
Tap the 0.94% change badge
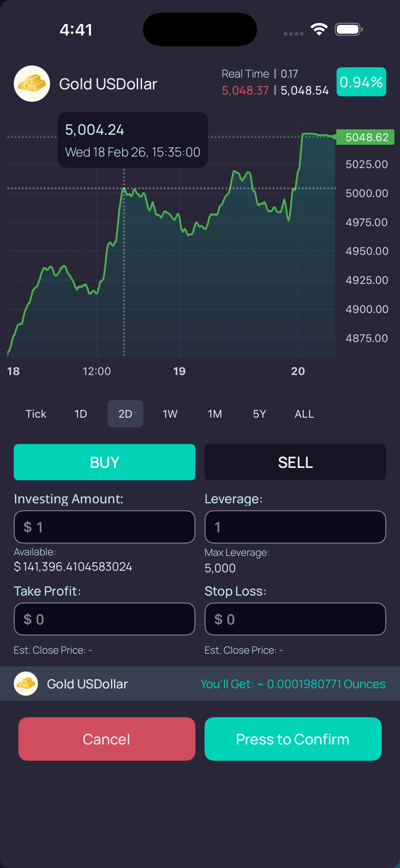tap(361, 82)
